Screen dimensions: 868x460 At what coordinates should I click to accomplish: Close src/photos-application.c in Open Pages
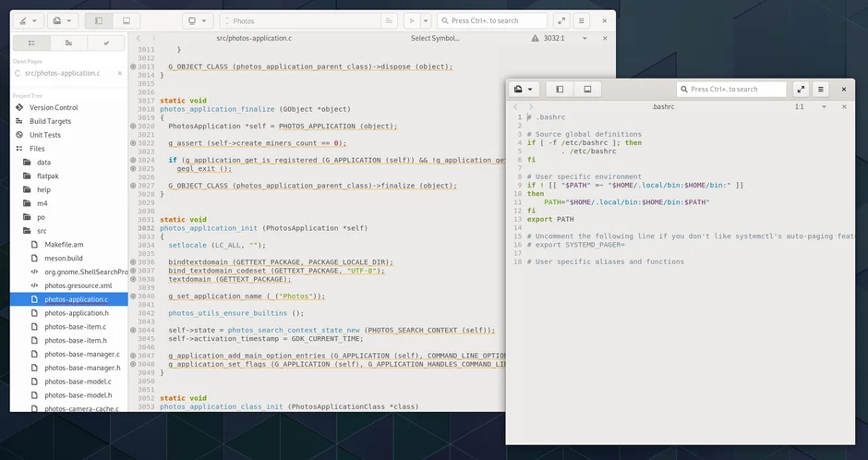[x=120, y=73]
